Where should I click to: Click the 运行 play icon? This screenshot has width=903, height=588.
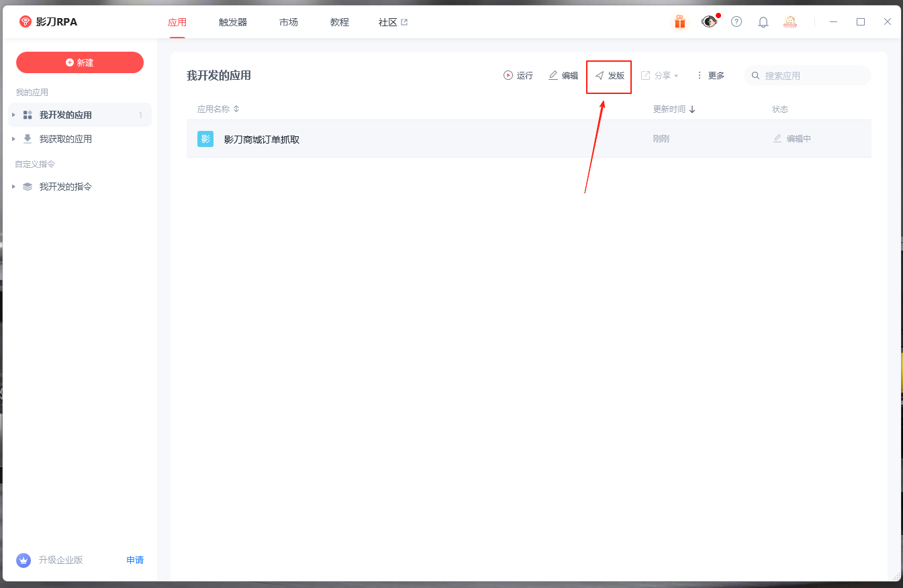point(508,75)
